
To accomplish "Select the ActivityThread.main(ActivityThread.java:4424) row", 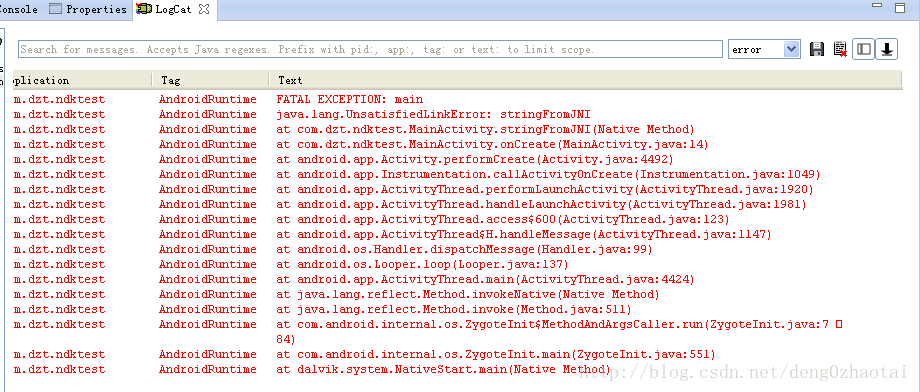I will 458,279.
